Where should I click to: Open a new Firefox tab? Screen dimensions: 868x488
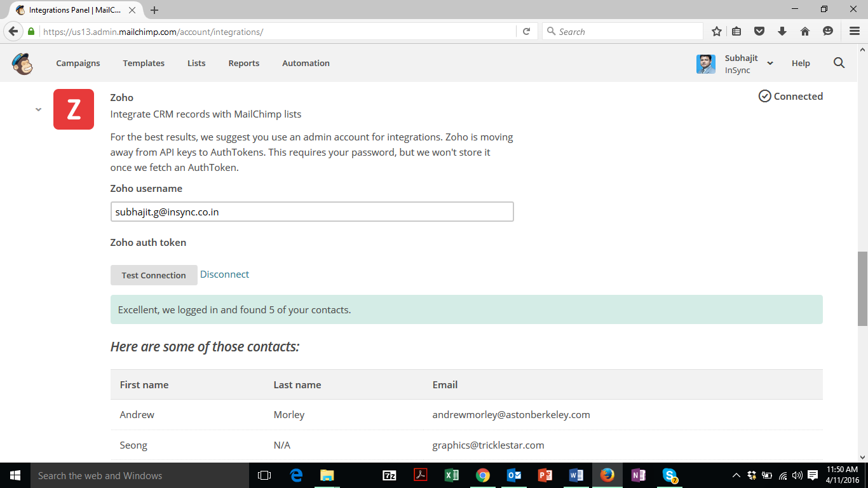point(154,10)
